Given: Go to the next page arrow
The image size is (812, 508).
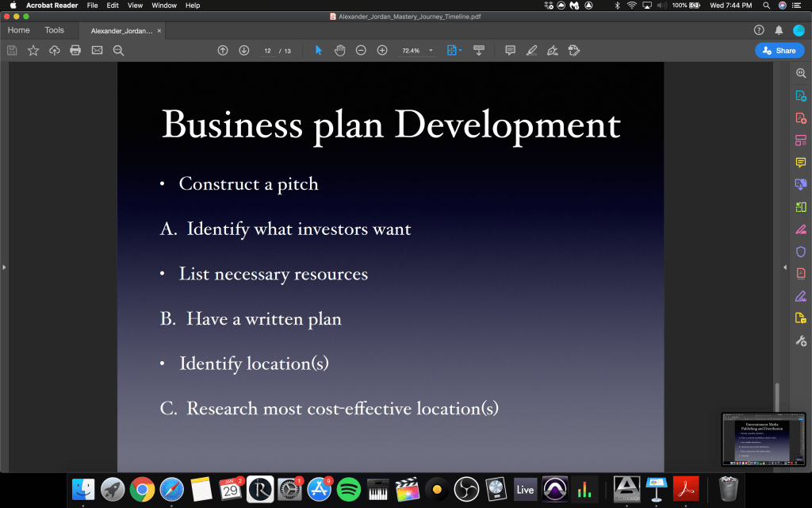Looking at the screenshot, I should (243, 50).
